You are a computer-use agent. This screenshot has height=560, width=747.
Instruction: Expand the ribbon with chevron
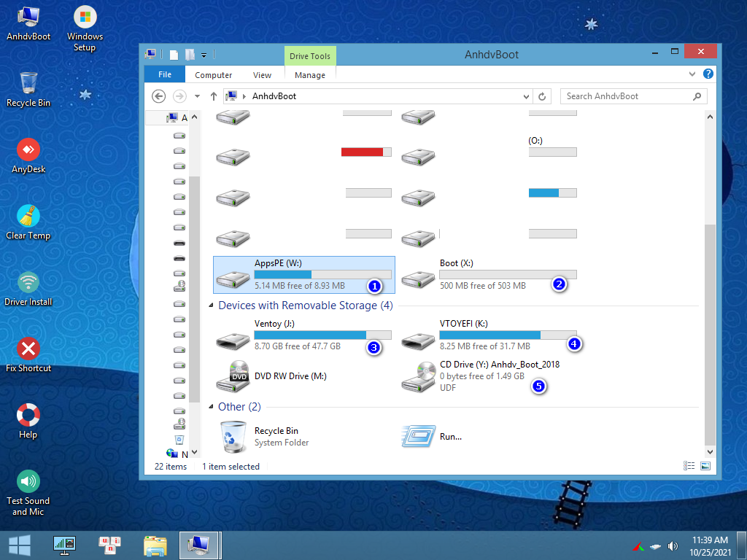click(x=692, y=74)
